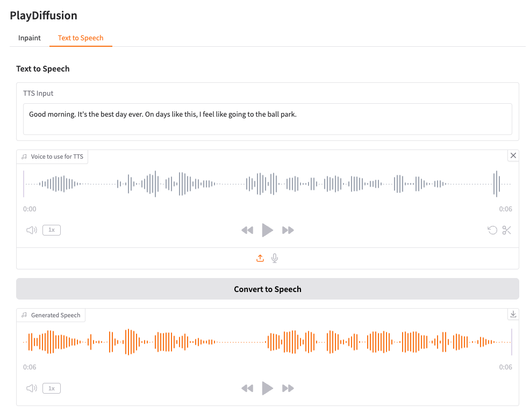This screenshot has width=530, height=420.
Task: Play the voice sample audio
Action: pyautogui.click(x=267, y=230)
